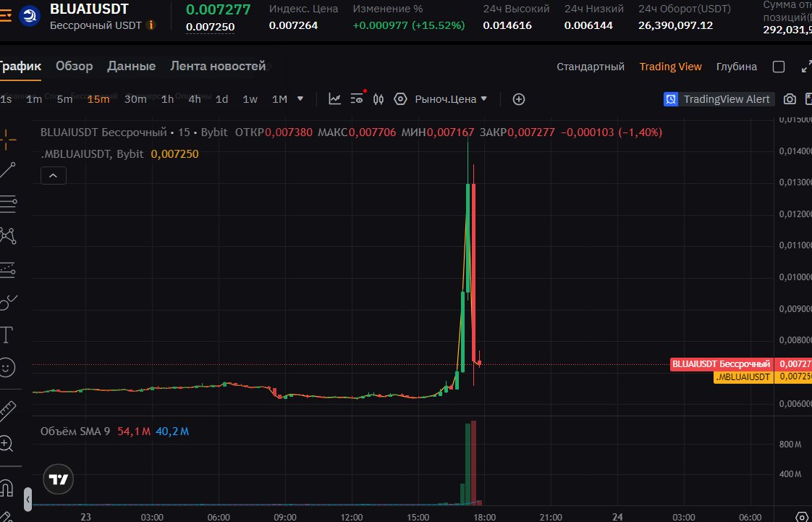Image resolution: width=812 pixels, height=522 pixels.
Task: Click the last price 0.007277 in header
Action: click(218, 9)
